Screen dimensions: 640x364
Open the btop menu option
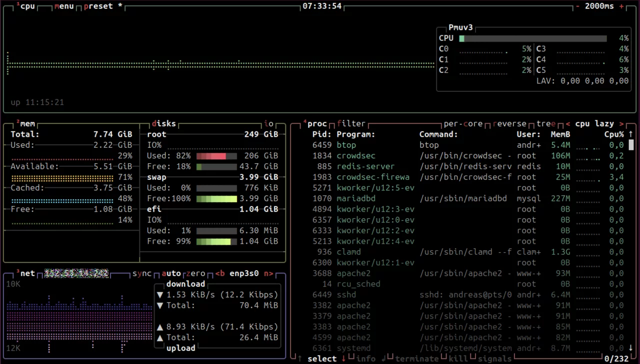tap(63, 6)
